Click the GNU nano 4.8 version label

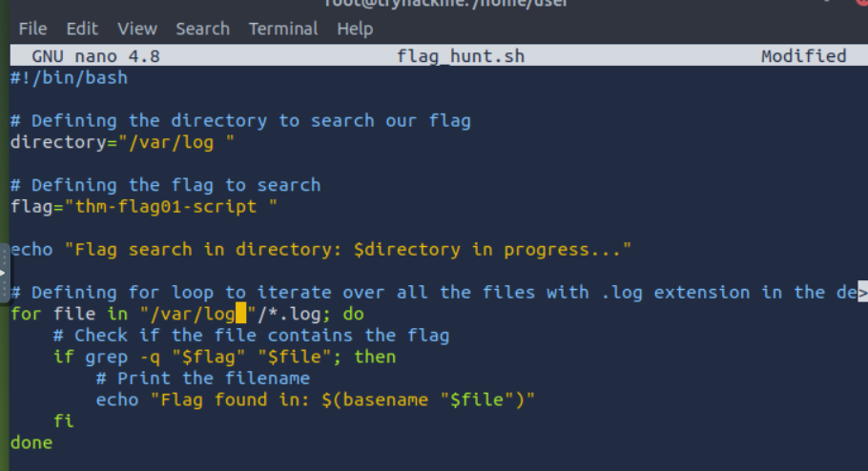(x=95, y=56)
